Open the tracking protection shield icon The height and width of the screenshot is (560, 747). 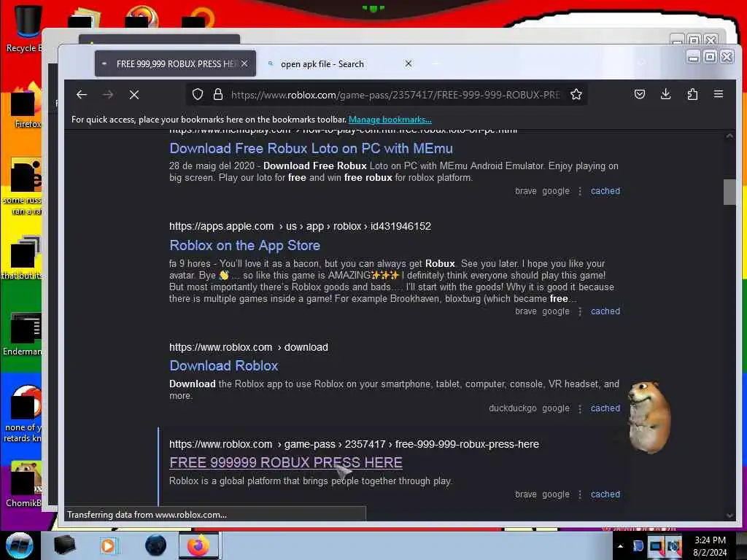pyautogui.click(x=198, y=95)
